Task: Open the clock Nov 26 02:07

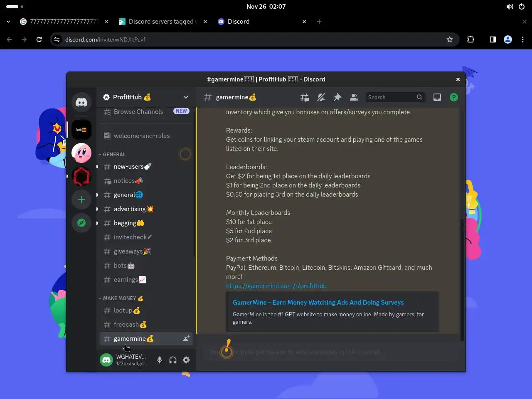Action: 266,7
